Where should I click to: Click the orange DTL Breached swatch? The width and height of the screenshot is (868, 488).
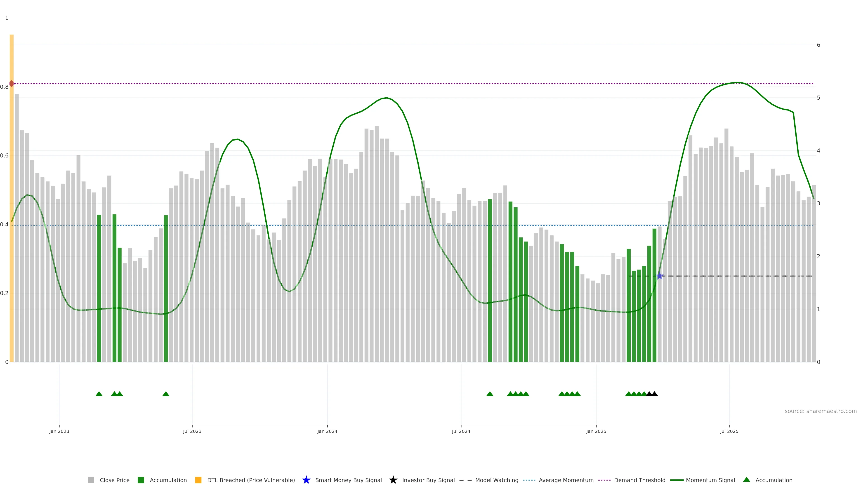198,480
